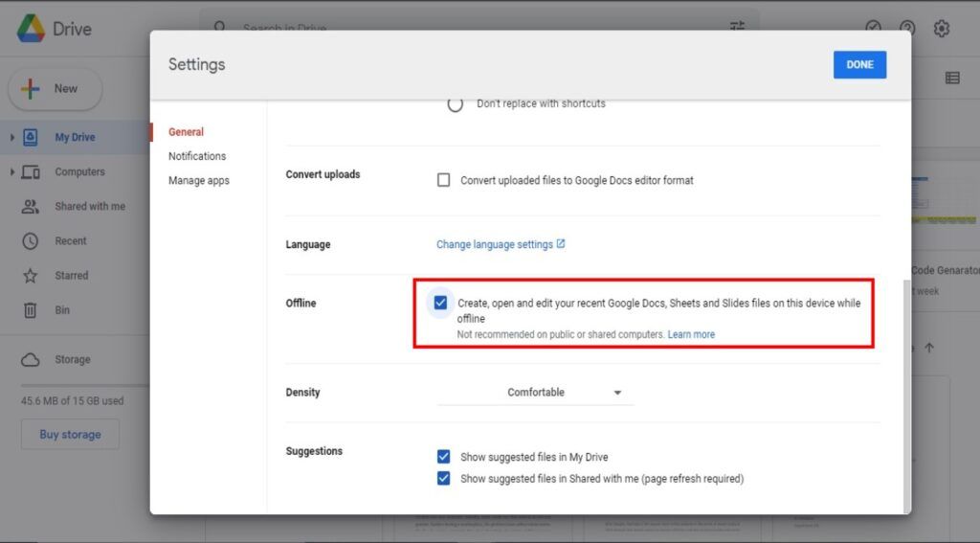Uncheck the Offline access checkbox

tap(440, 303)
